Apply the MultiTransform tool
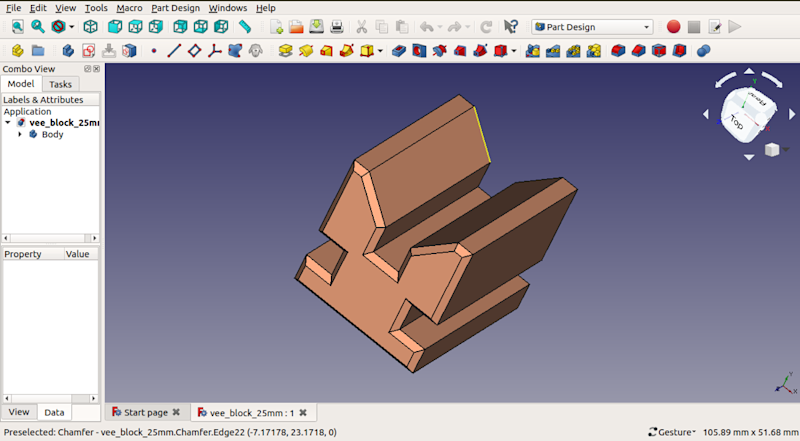Viewport: 800px width, 441px height. coord(593,51)
